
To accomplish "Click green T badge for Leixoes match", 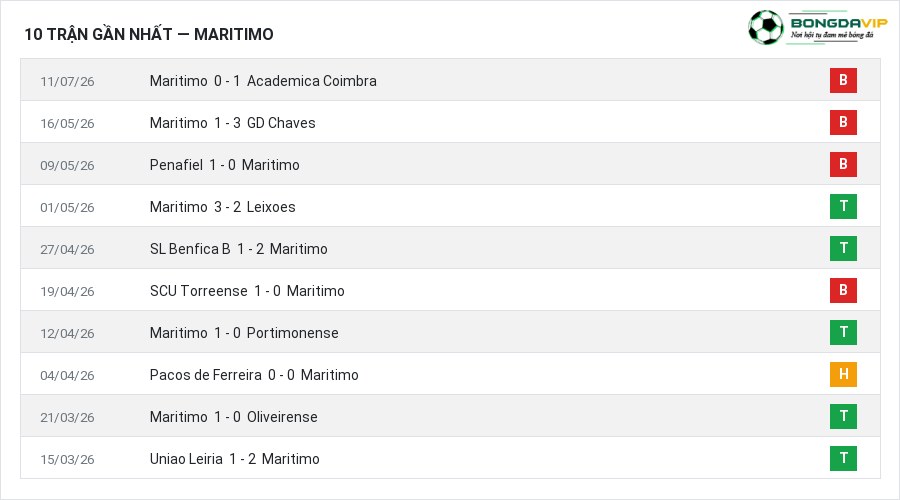I will (843, 206).
